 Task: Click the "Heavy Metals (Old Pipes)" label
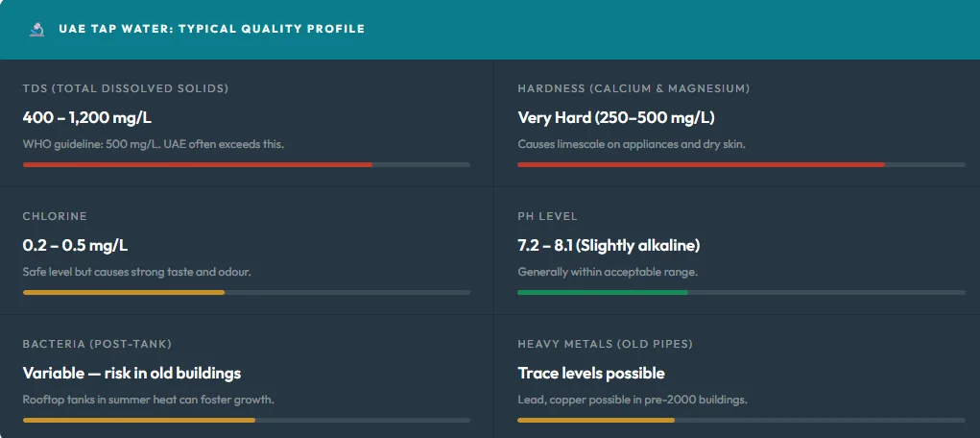pyautogui.click(x=605, y=344)
